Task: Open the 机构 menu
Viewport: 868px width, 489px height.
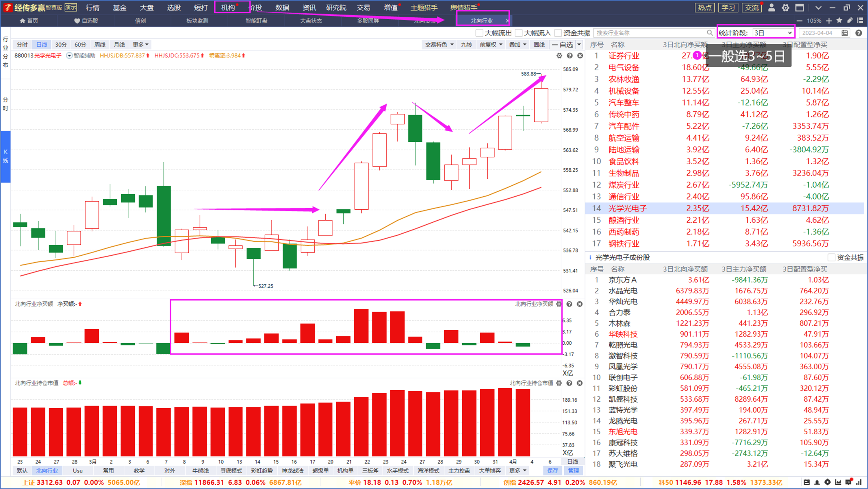Action: 228,8
